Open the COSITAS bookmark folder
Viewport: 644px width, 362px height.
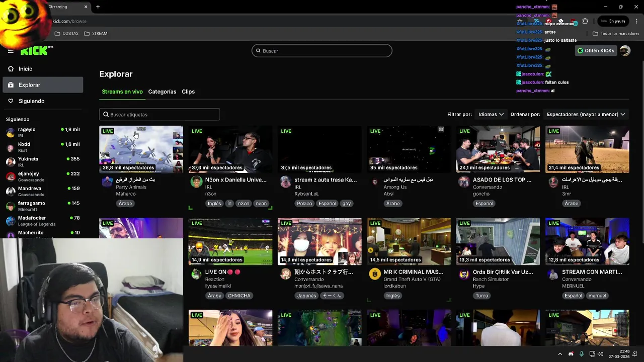pos(66,34)
